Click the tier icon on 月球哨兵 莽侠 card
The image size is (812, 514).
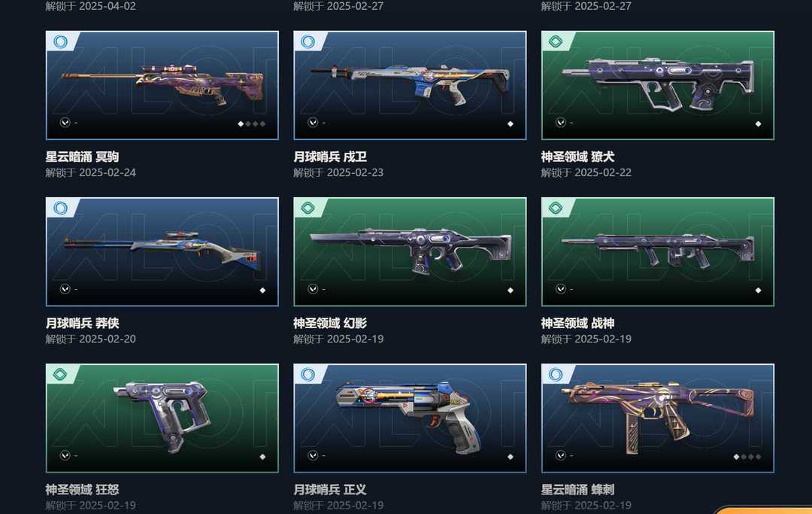coord(60,208)
